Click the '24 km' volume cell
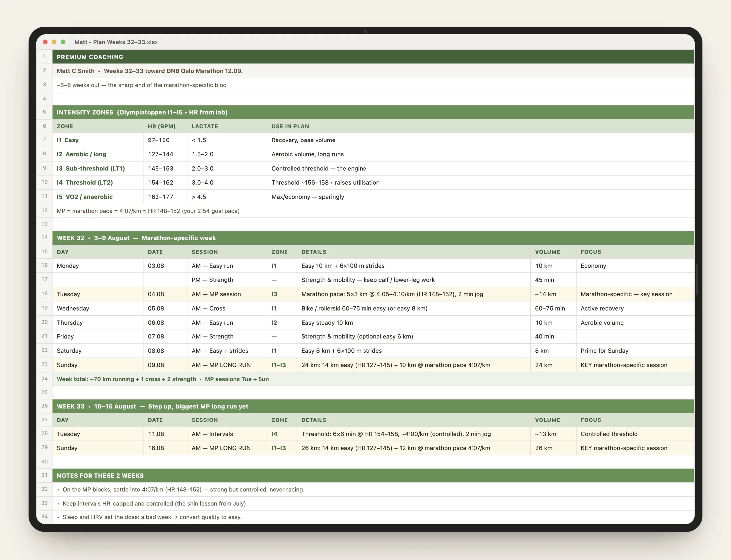Viewport: 731px width, 560px height. [x=553, y=365]
